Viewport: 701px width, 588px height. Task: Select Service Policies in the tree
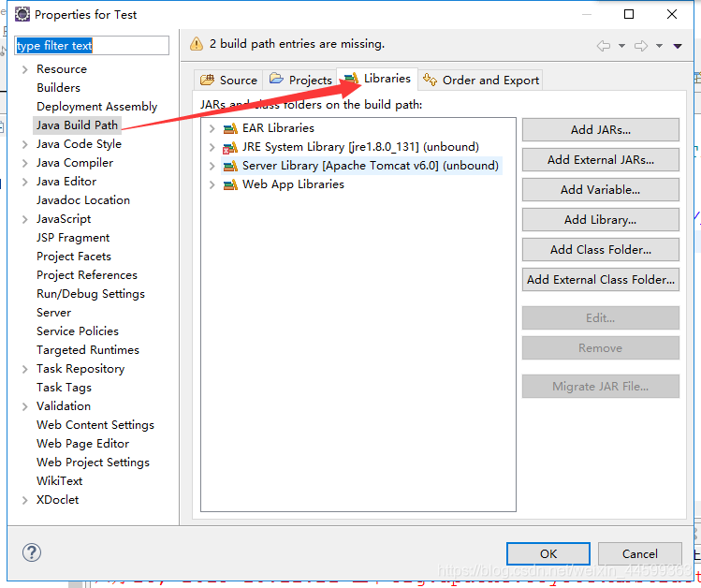(78, 331)
